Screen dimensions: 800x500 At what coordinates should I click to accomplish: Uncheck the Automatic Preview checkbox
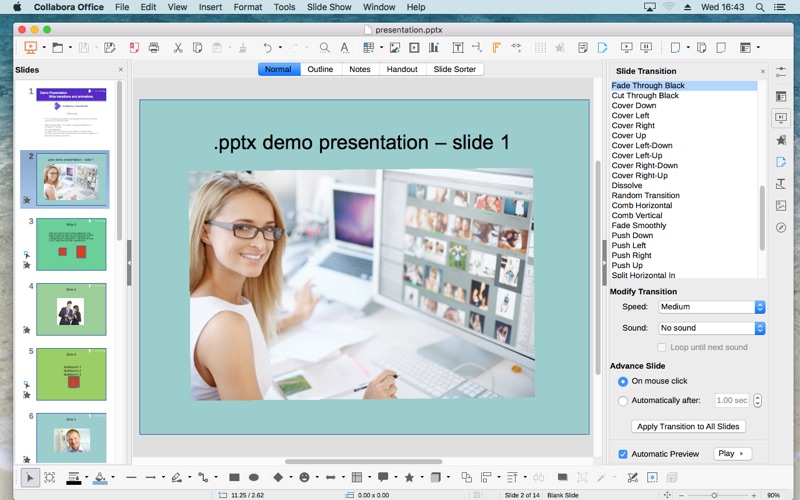point(622,454)
